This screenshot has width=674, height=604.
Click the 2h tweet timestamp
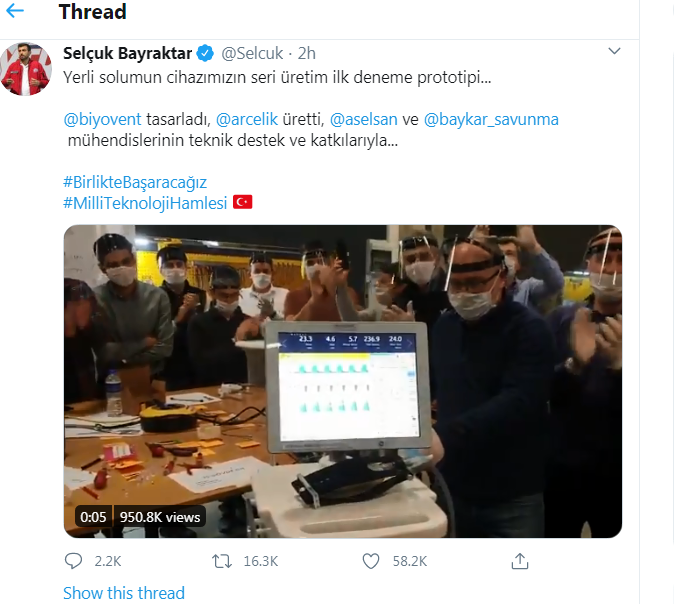306,53
